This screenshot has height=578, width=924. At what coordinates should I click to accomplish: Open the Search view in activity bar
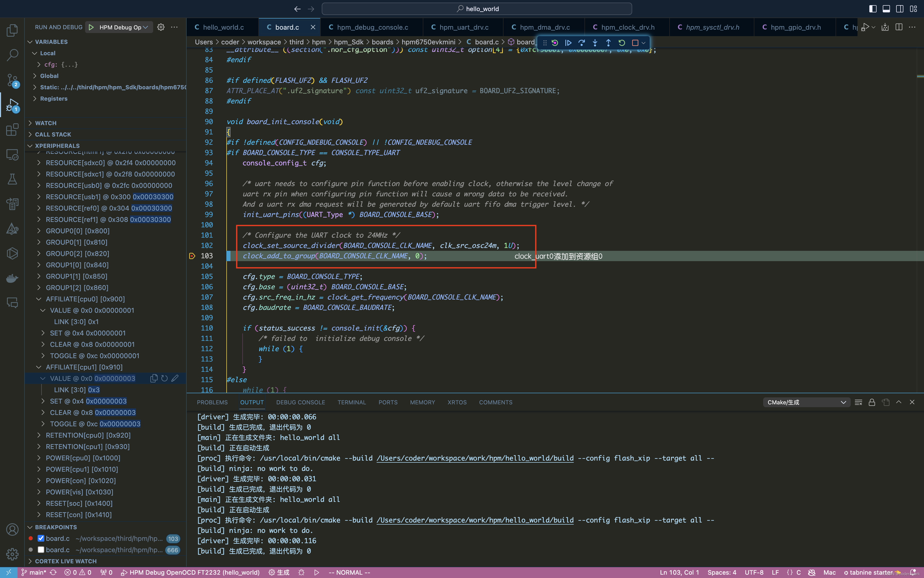tap(12, 55)
